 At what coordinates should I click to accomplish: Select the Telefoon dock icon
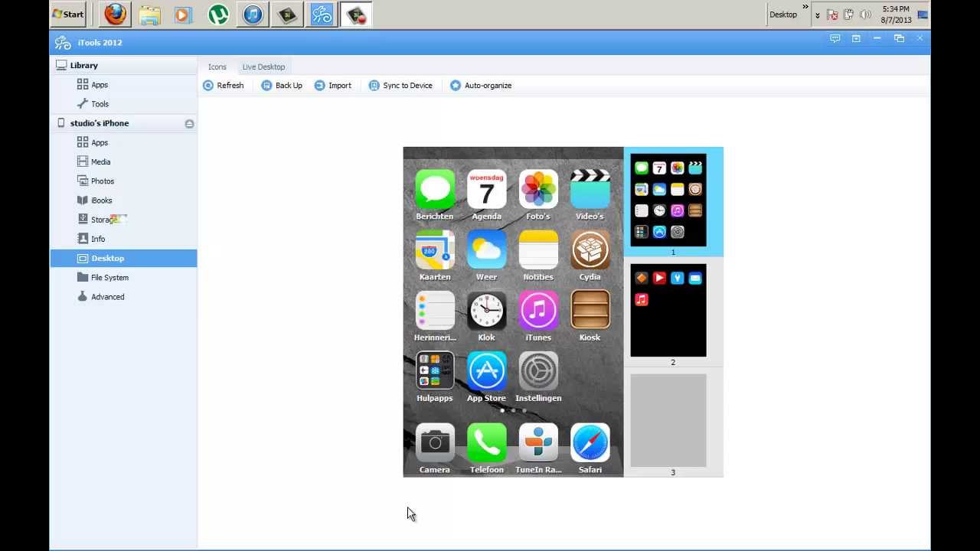point(486,442)
